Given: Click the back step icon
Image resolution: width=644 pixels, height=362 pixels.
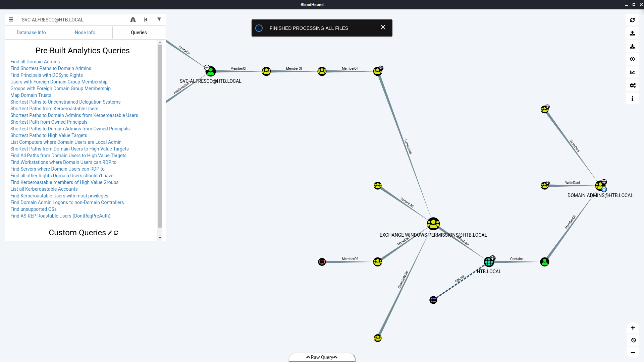Looking at the screenshot, I should (146, 20).
